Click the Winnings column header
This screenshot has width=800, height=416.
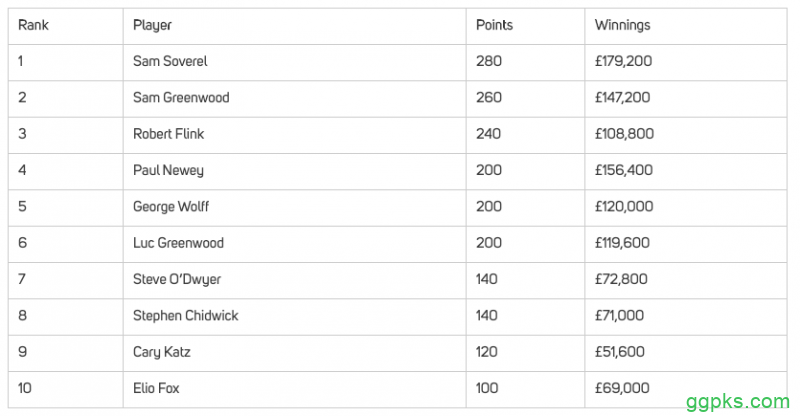coord(622,25)
